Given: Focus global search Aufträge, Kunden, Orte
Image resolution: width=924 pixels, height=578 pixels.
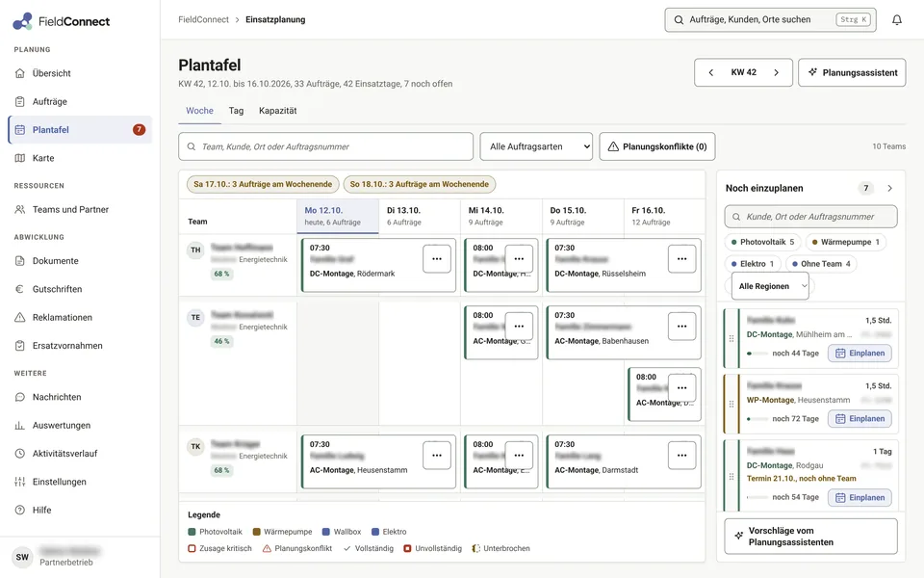Looking at the screenshot, I should [x=770, y=19].
